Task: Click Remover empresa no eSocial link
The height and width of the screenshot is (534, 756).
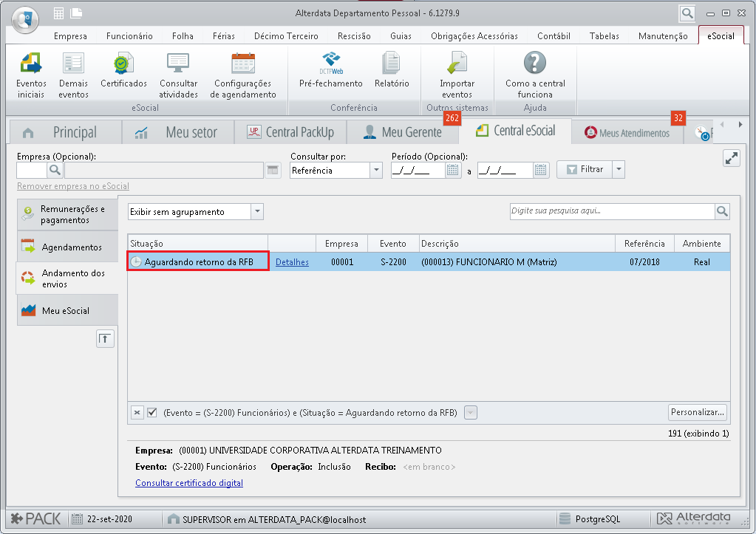Action: 73,186
